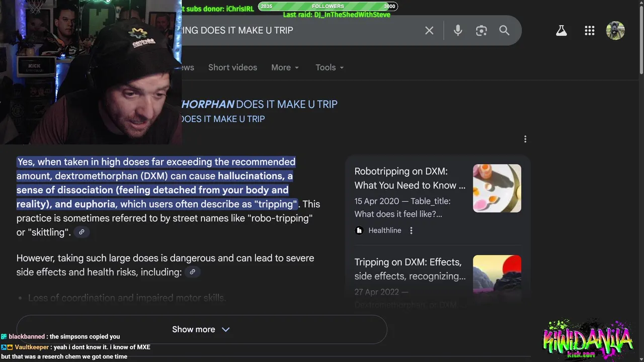This screenshot has width=644, height=362.
Task: Open Healthline result three-dot menu
Action: coord(411,230)
